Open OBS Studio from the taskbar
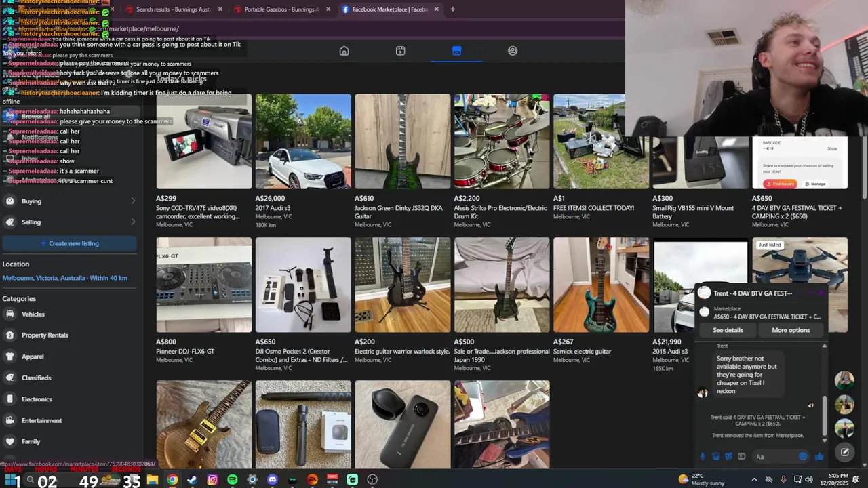Image resolution: width=868 pixels, height=488 pixels. [x=372, y=480]
